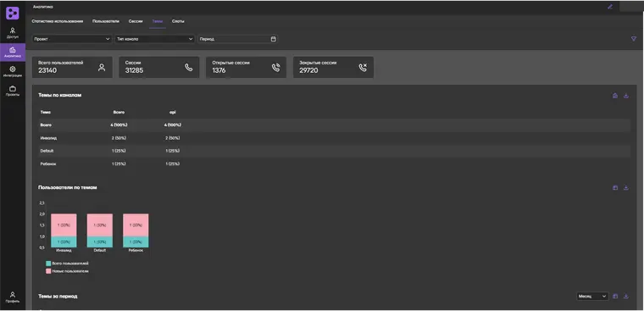Open the Профиль sidebar item
This screenshot has height=311, width=644.
[x=13, y=297]
